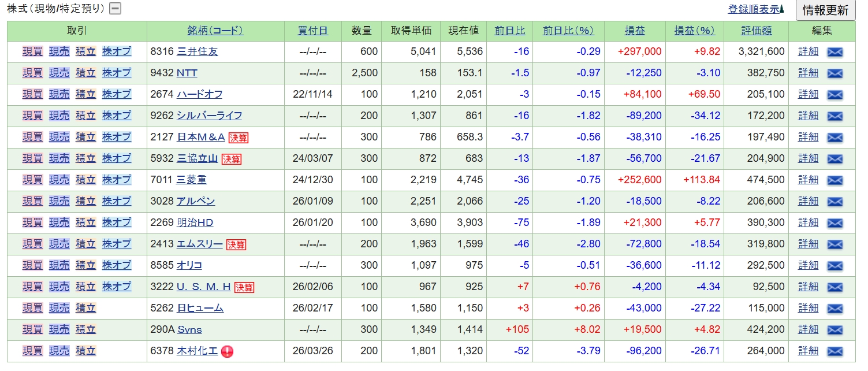Open the ハードオフ stock link
The width and height of the screenshot is (868, 371).
tap(199, 94)
